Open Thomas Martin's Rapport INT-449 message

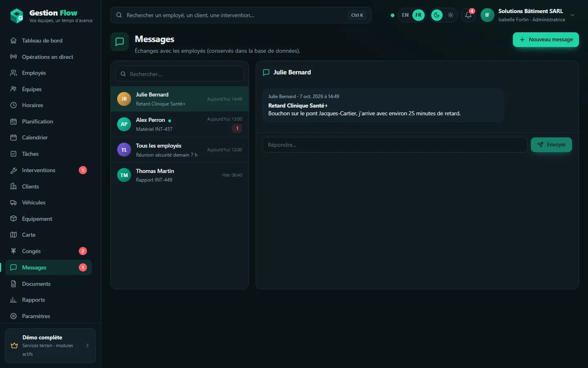180,175
